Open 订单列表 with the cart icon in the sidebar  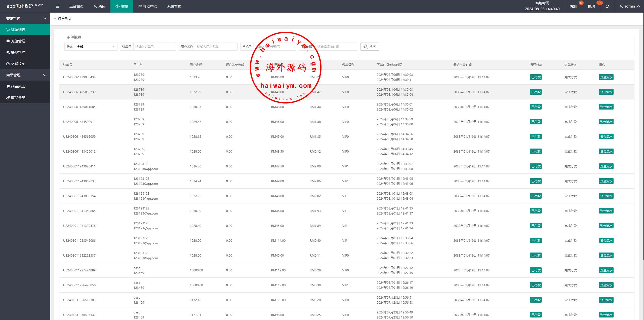click(x=18, y=30)
